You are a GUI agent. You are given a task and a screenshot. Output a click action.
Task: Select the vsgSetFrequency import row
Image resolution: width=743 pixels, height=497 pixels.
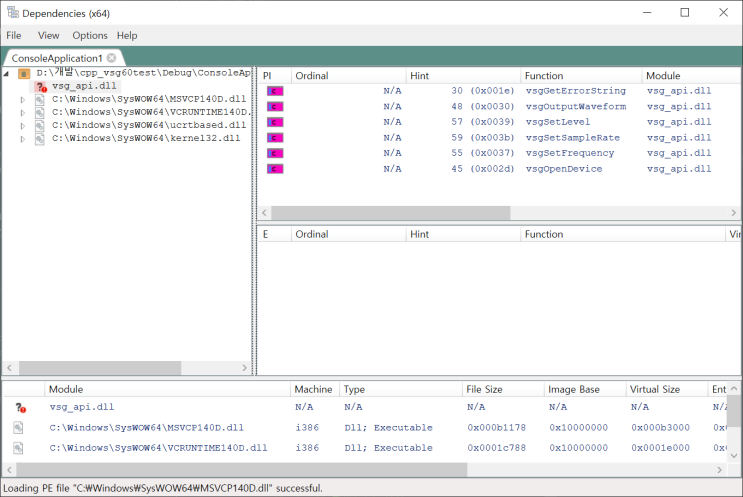(572, 153)
